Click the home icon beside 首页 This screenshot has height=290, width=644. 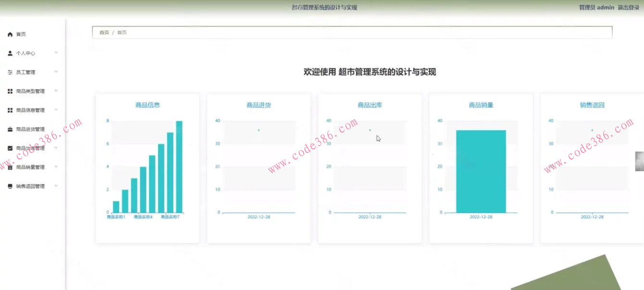[x=10, y=34]
